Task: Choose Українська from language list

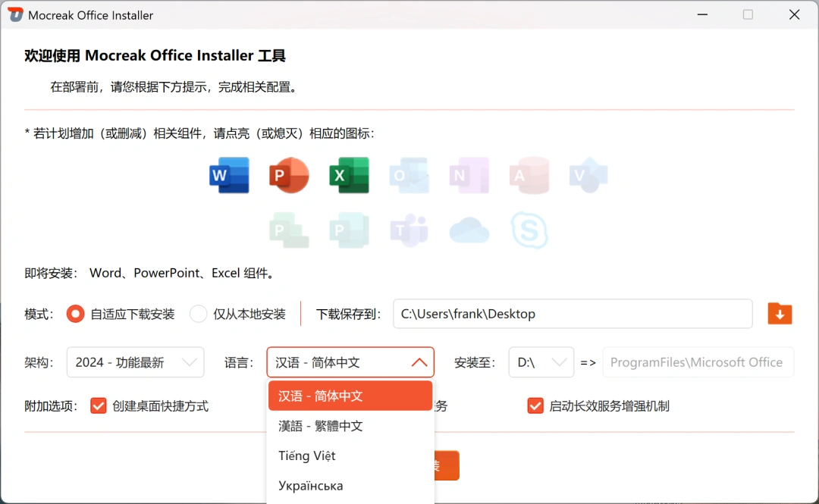Action: tap(350, 486)
